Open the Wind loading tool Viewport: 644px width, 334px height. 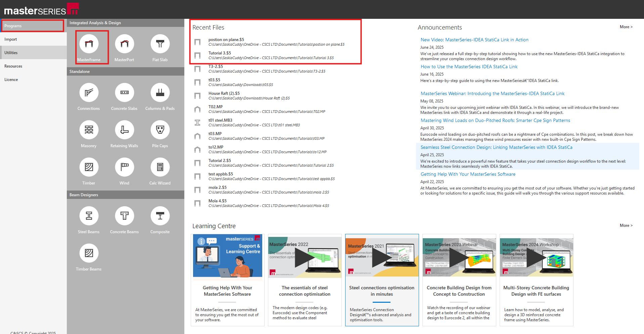[124, 167]
